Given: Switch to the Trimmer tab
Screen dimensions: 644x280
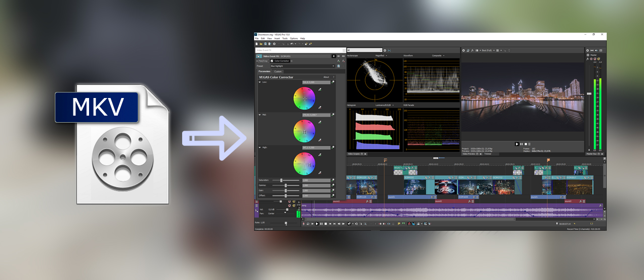Looking at the screenshot, I should coord(488,154).
